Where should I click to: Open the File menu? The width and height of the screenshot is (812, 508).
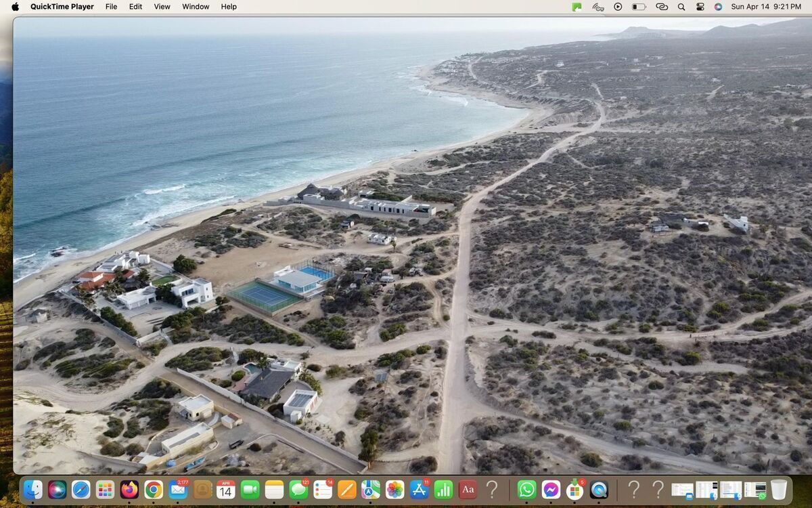click(111, 7)
